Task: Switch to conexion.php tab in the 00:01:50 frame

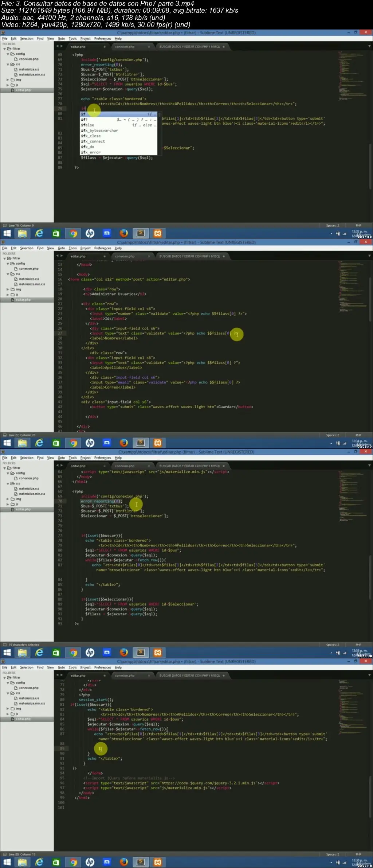Action: point(125,47)
